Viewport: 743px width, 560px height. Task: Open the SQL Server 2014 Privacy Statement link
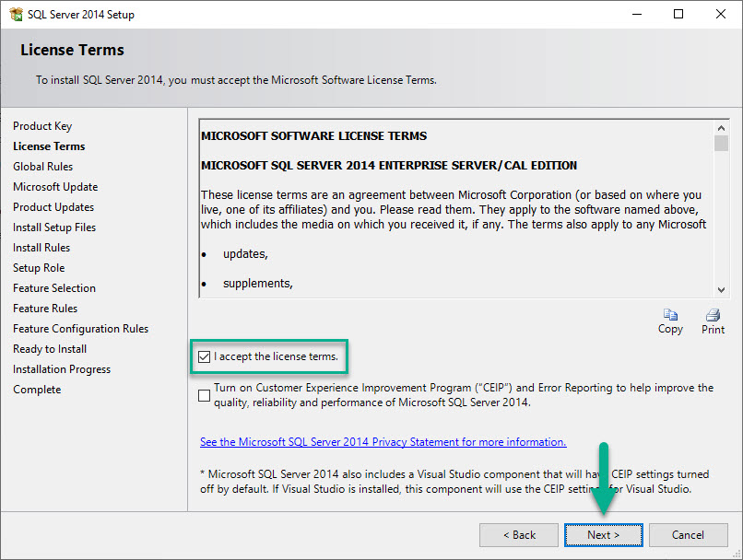383,442
